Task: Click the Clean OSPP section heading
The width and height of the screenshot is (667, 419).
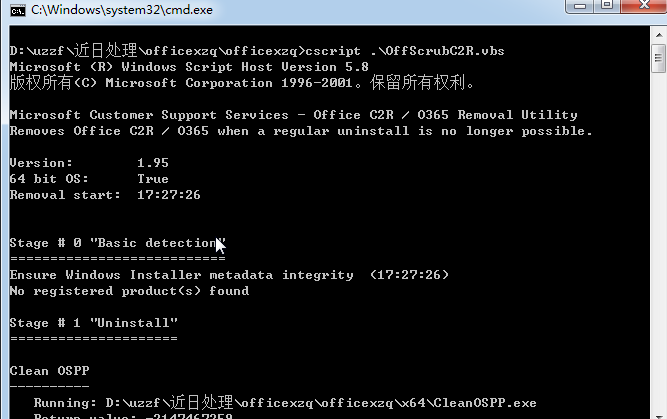Action: pyautogui.click(x=49, y=371)
